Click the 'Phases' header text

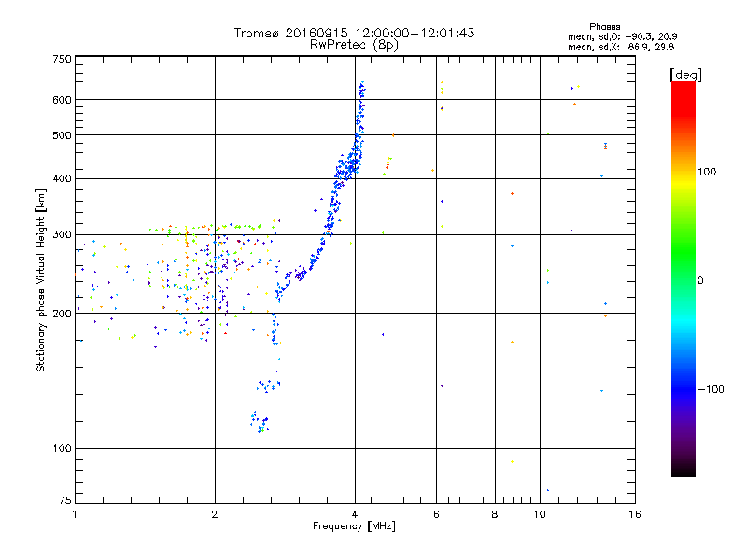(604, 27)
